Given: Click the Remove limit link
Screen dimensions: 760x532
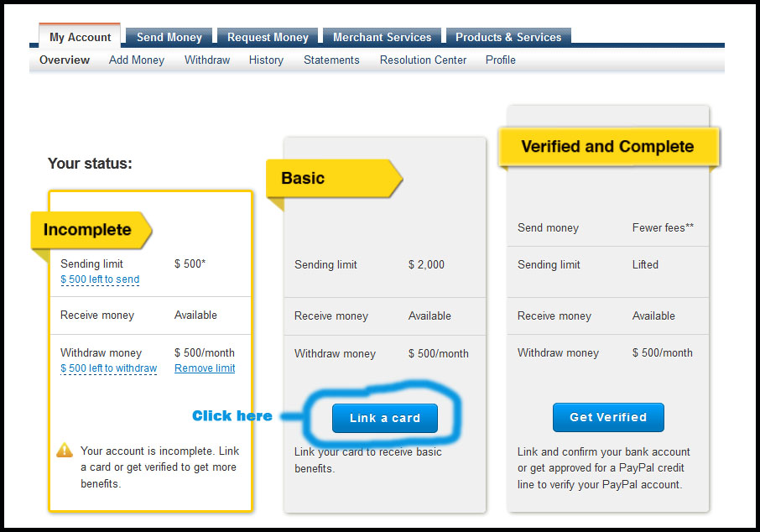Looking at the screenshot, I should (x=205, y=368).
